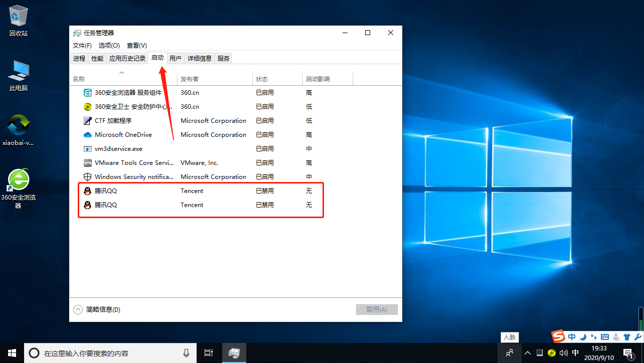This screenshot has height=363, width=644.
Task: Collapse to 简略信息 view
Action: tap(97, 310)
